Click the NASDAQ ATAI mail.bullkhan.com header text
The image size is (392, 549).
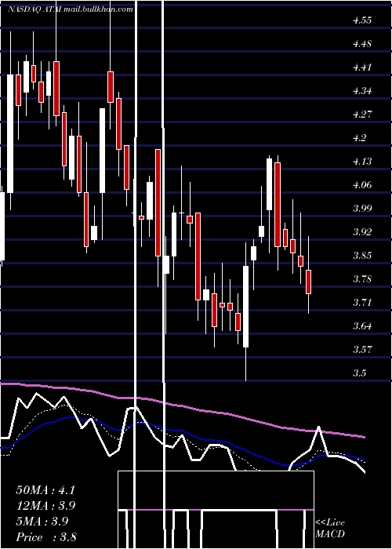[71, 9]
